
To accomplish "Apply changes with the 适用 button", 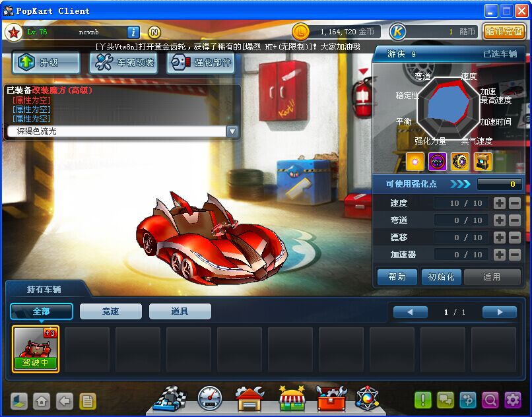I will 492,277.
